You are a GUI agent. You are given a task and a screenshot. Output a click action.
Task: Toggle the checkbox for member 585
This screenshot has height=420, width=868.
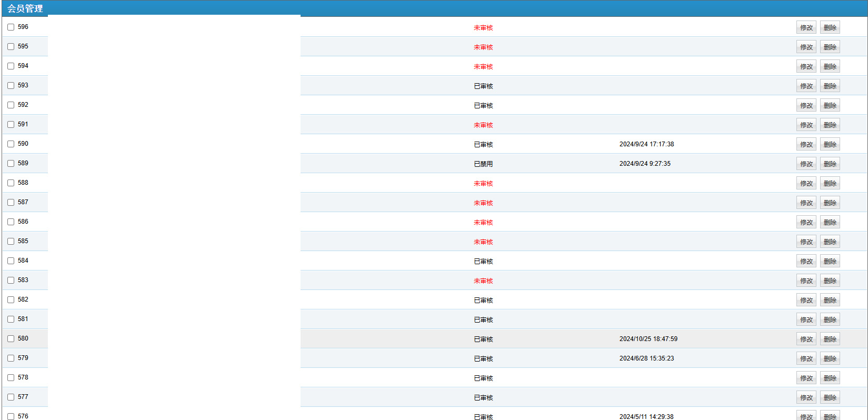click(x=11, y=242)
